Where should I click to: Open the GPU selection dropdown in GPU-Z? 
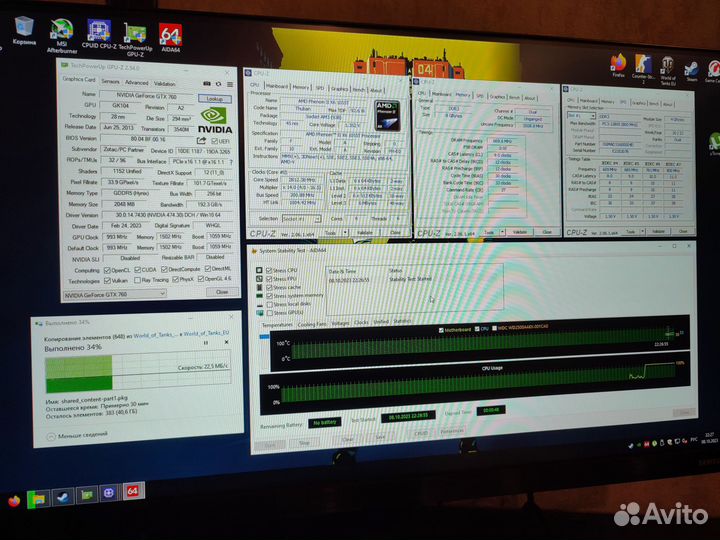coord(114,294)
